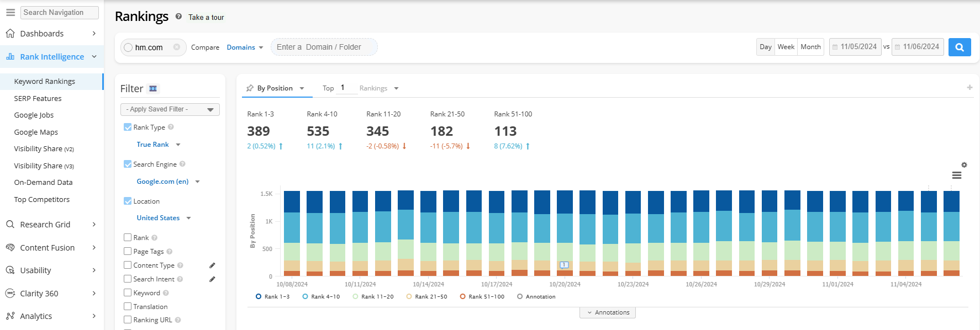Viewport: 980px width, 330px height.
Task: Clear the hm.com domain entry
Action: pos(177,47)
